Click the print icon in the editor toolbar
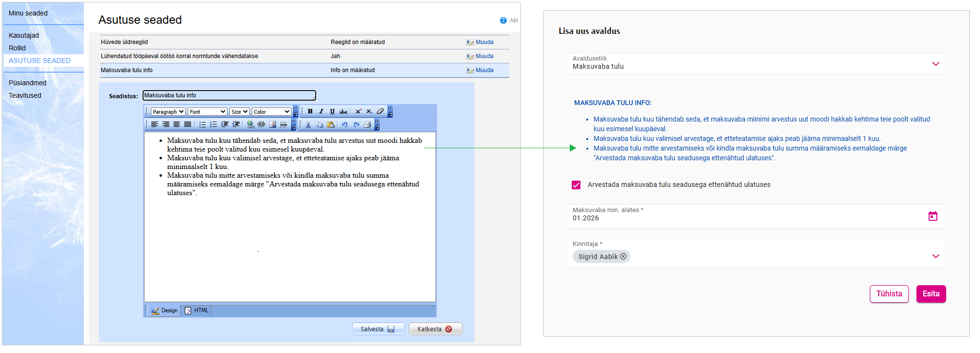The image size is (980, 353). tap(367, 124)
